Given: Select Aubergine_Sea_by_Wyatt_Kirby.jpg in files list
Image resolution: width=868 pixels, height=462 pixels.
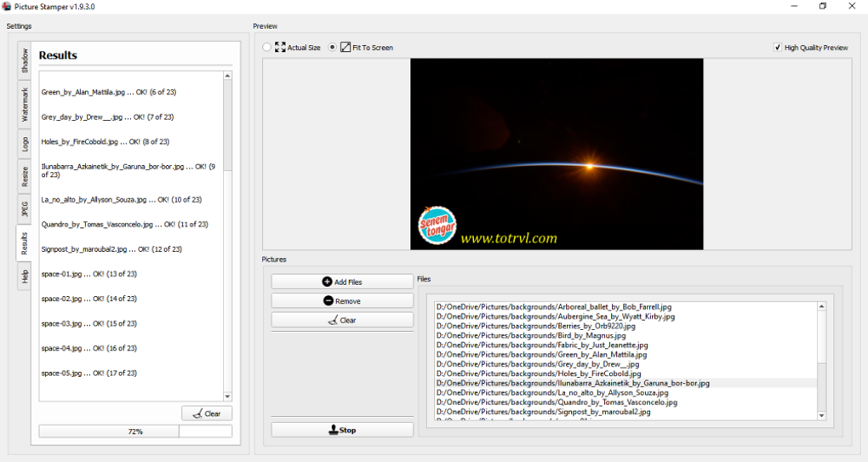Looking at the screenshot, I should tap(626, 317).
